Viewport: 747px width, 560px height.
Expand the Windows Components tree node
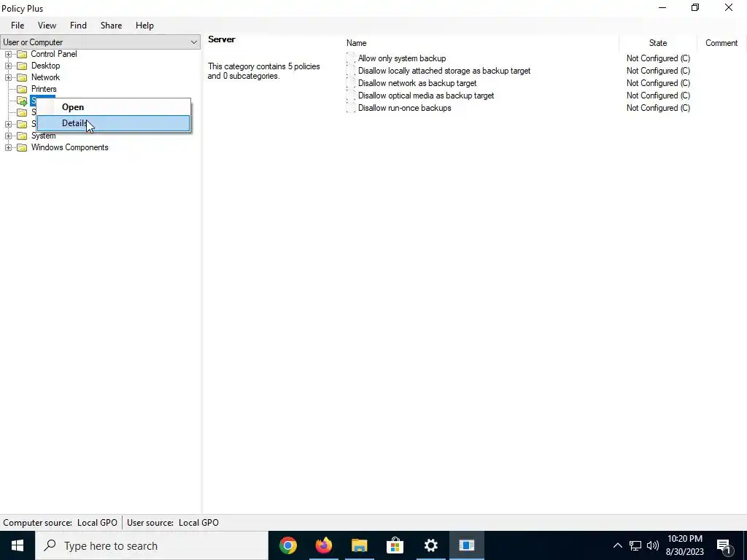click(8, 147)
